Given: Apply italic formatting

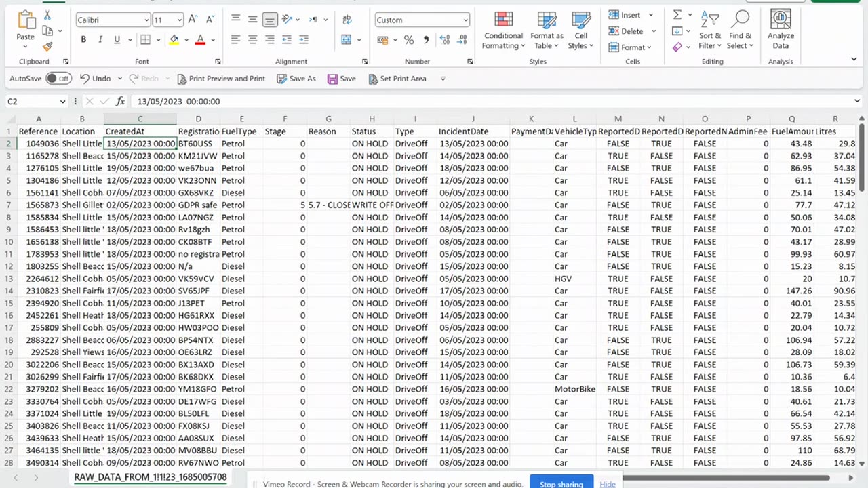Looking at the screenshot, I should pyautogui.click(x=100, y=40).
